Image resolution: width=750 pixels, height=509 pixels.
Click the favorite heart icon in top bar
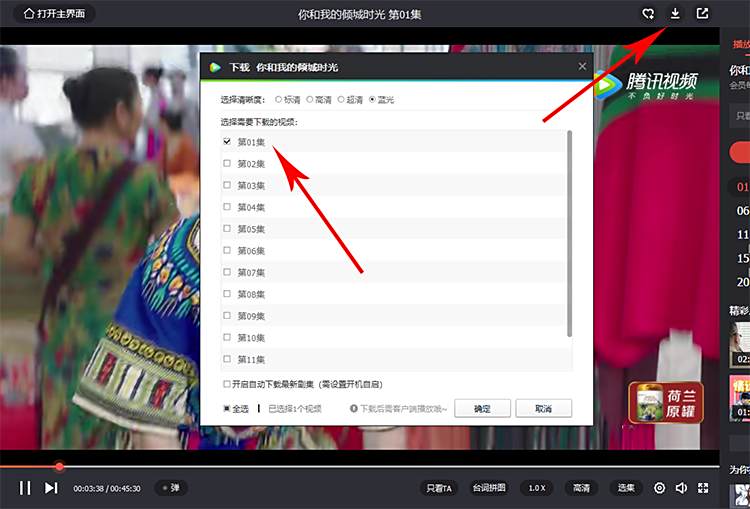pos(648,13)
